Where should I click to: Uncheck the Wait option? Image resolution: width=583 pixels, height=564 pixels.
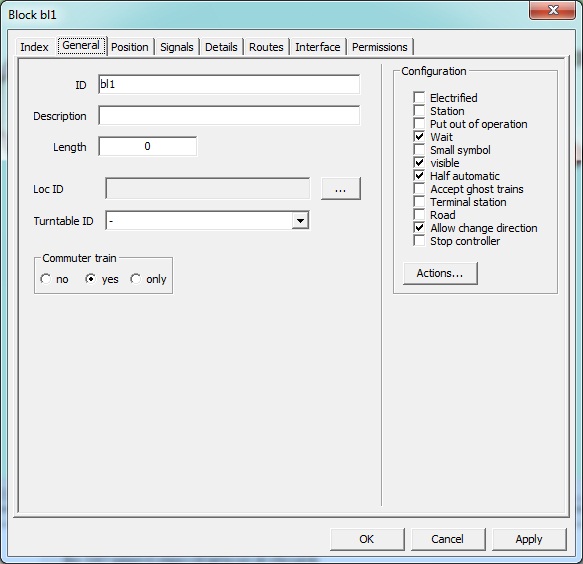tap(419, 137)
